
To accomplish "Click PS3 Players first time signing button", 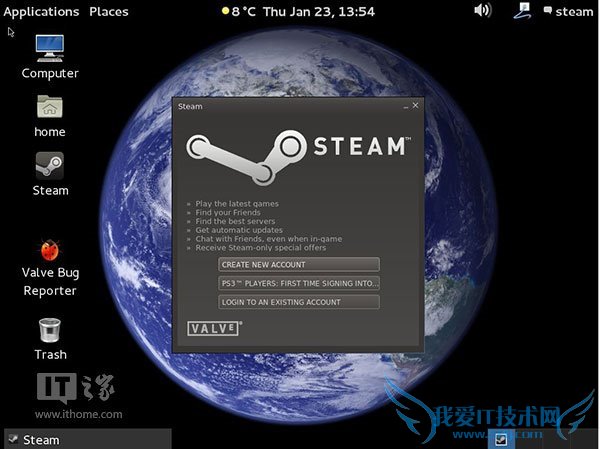I will tap(299, 283).
